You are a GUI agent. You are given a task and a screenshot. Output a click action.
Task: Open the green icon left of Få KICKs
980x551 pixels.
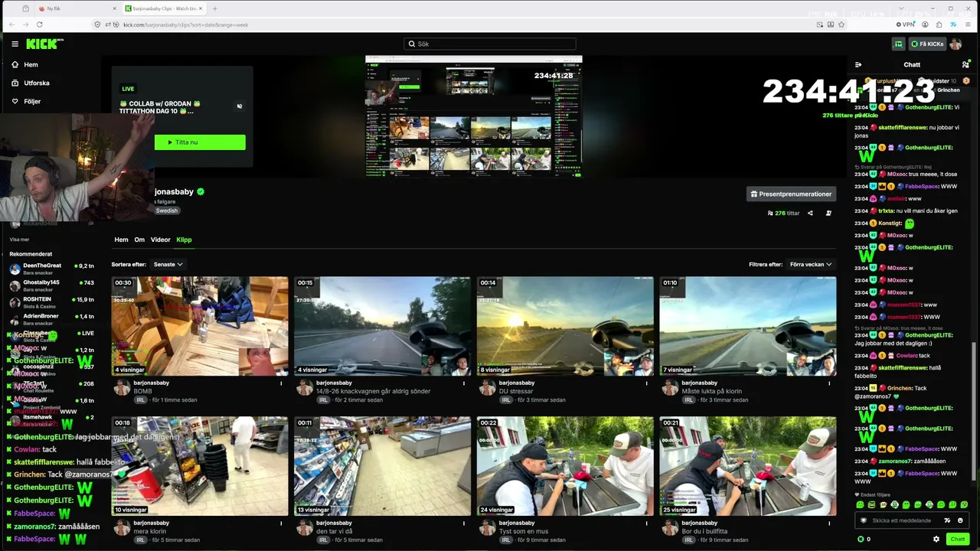(898, 44)
